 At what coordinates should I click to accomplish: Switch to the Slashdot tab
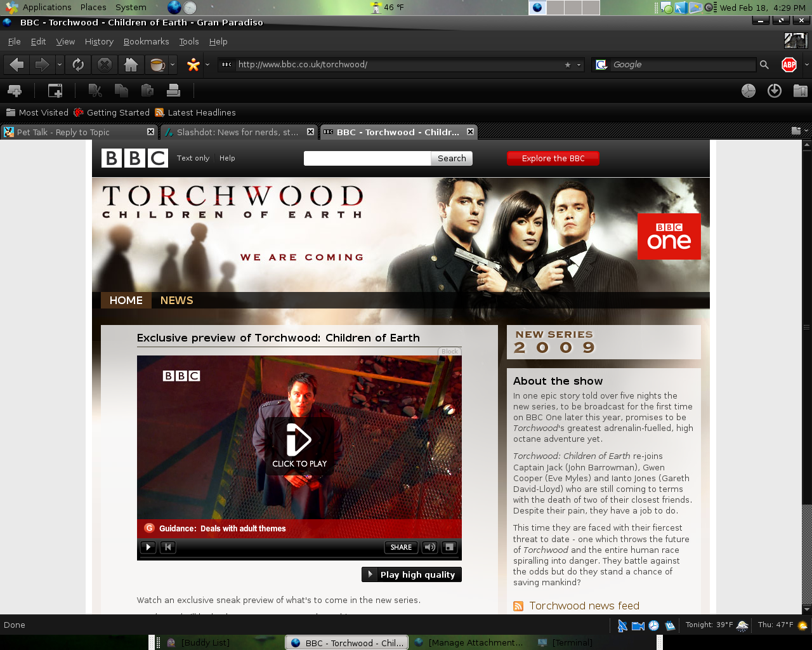click(x=238, y=132)
